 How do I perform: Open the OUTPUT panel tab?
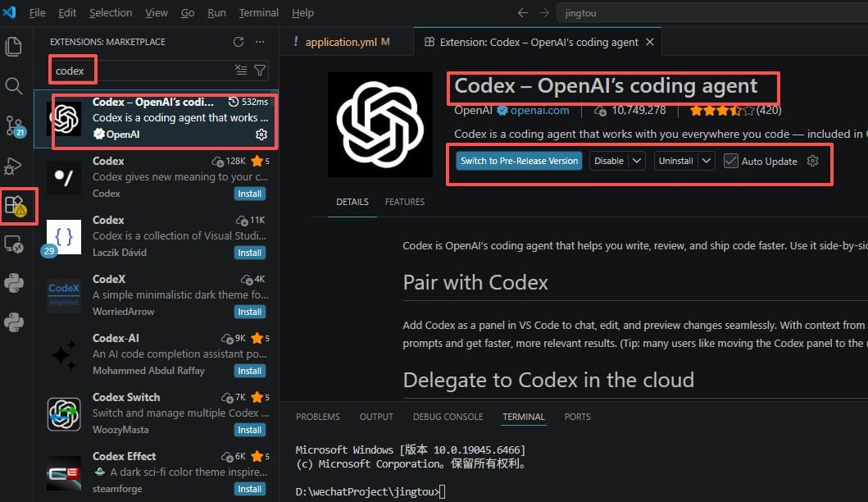(376, 417)
